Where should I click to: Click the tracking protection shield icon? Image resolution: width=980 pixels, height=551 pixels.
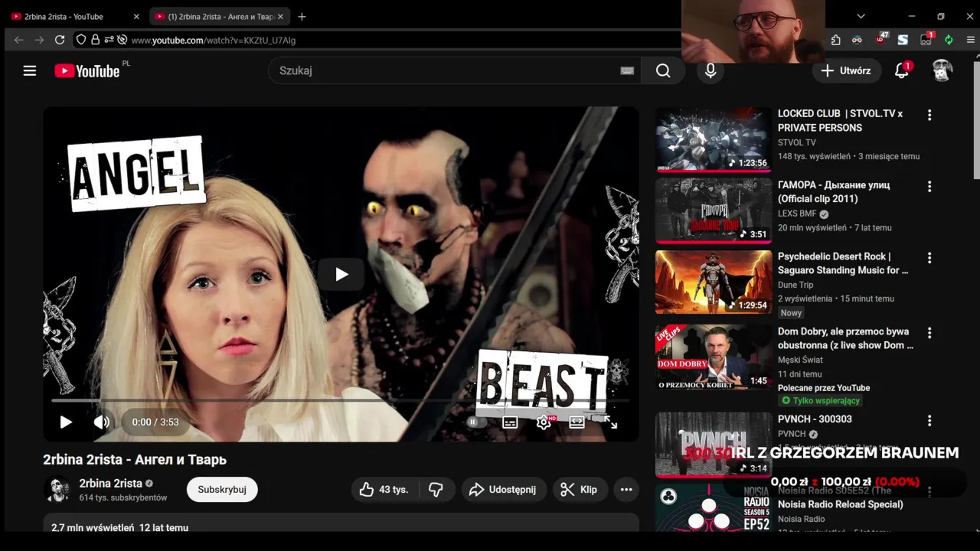click(81, 40)
